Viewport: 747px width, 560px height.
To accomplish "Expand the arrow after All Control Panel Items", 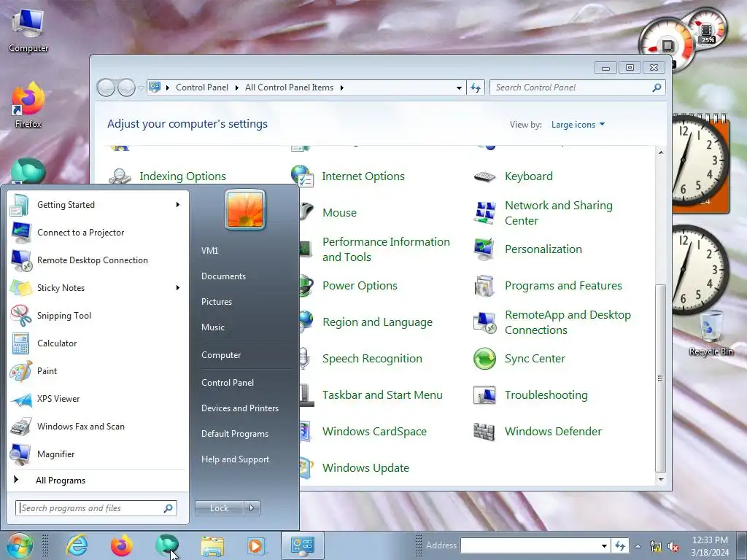I will (341, 87).
